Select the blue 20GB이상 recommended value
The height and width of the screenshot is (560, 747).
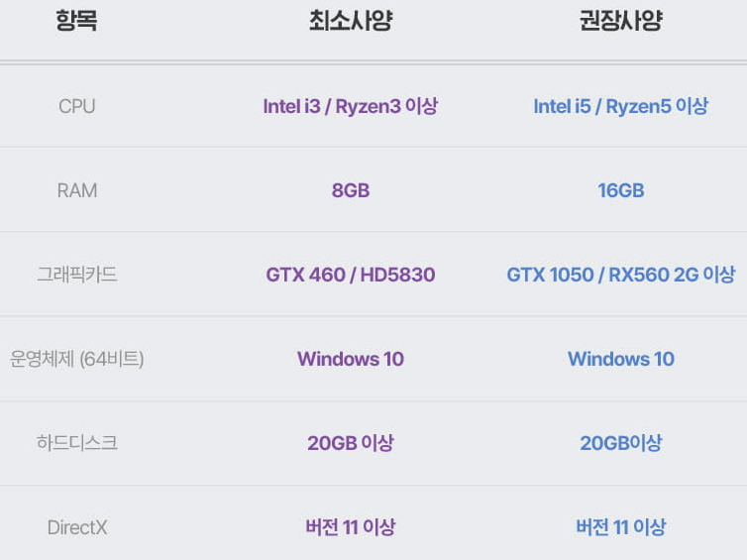(621, 443)
